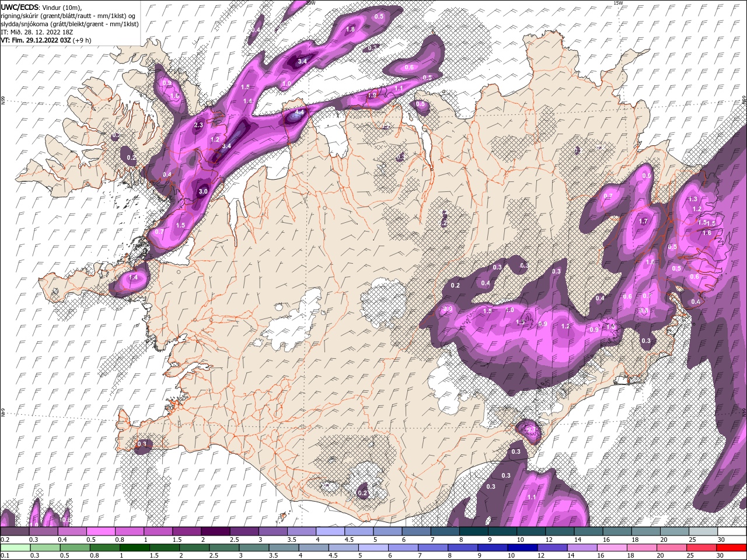Choose the darkest purple swatch labeled 2 in the snow legend
This screenshot has width=747, height=560.
pos(215,531)
